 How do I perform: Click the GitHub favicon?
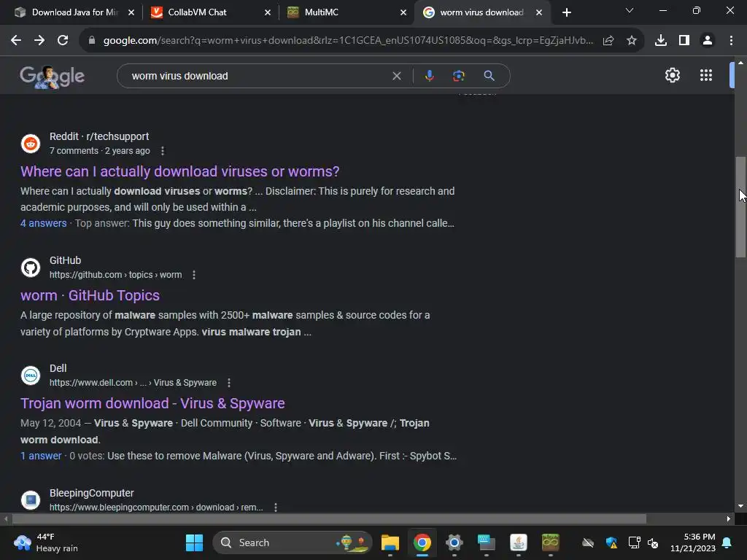click(x=31, y=268)
